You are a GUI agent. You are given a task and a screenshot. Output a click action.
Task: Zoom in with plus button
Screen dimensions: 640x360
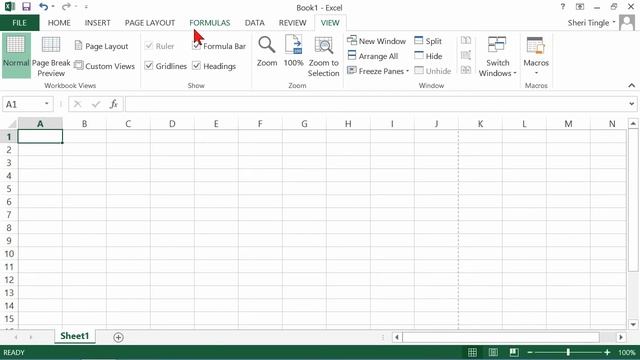pos(607,352)
